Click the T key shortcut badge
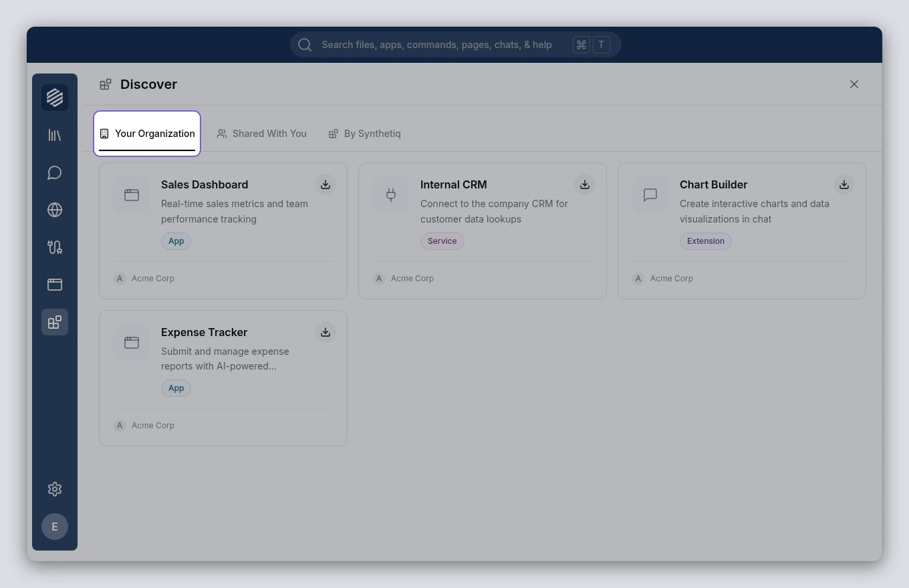Image resolution: width=909 pixels, height=588 pixels. (x=601, y=45)
